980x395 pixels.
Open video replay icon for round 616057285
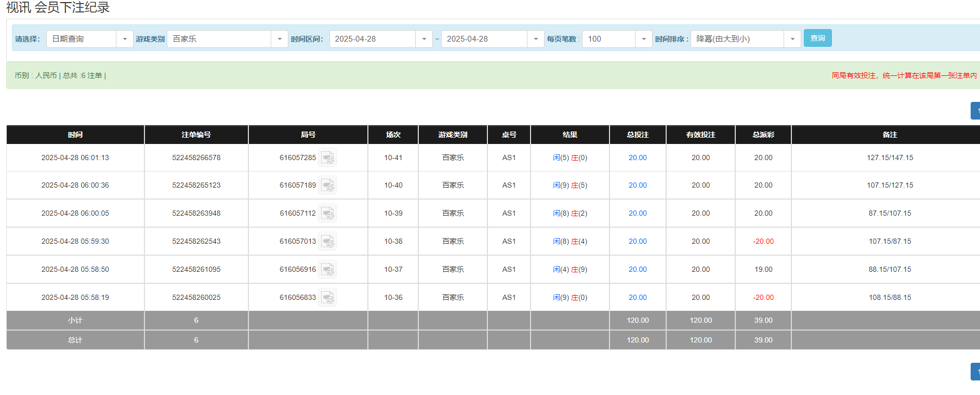tap(327, 157)
